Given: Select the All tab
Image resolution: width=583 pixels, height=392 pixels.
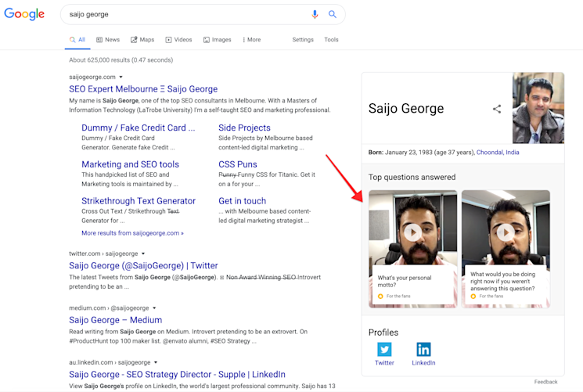Looking at the screenshot, I should (77, 40).
